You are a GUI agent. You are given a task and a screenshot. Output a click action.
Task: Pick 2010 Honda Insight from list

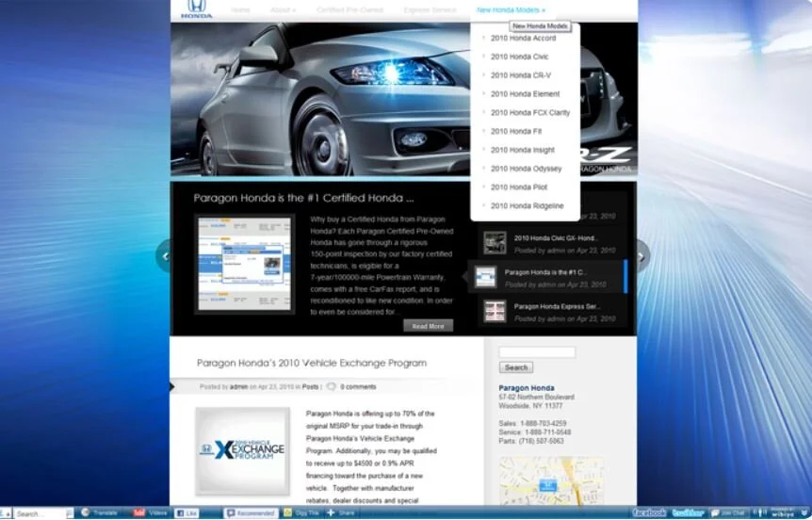pyautogui.click(x=523, y=150)
